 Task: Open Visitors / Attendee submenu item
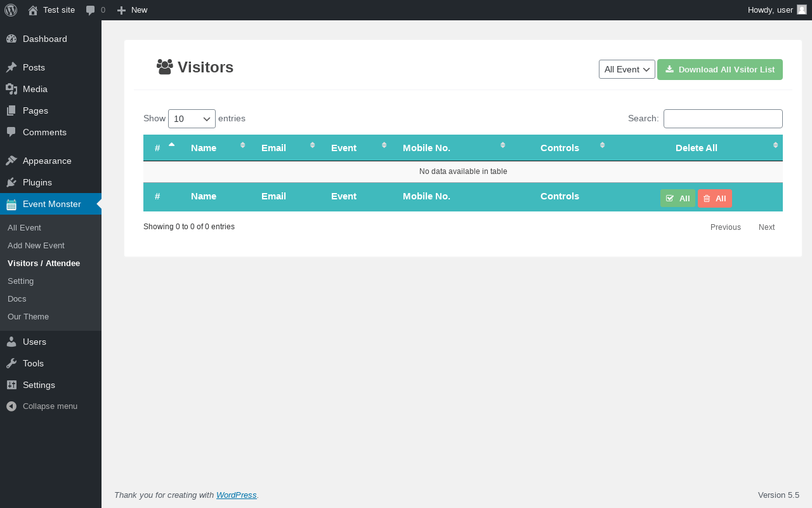point(44,263)
